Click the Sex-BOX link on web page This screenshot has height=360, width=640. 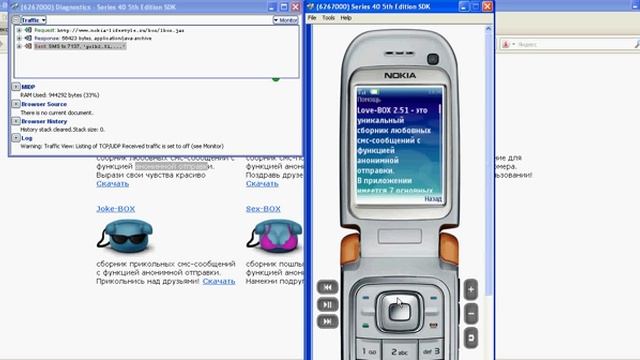point(263,209)
